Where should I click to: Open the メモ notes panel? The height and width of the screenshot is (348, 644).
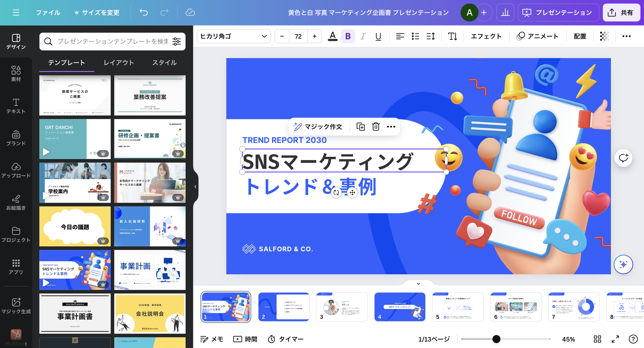coord(212,339)
